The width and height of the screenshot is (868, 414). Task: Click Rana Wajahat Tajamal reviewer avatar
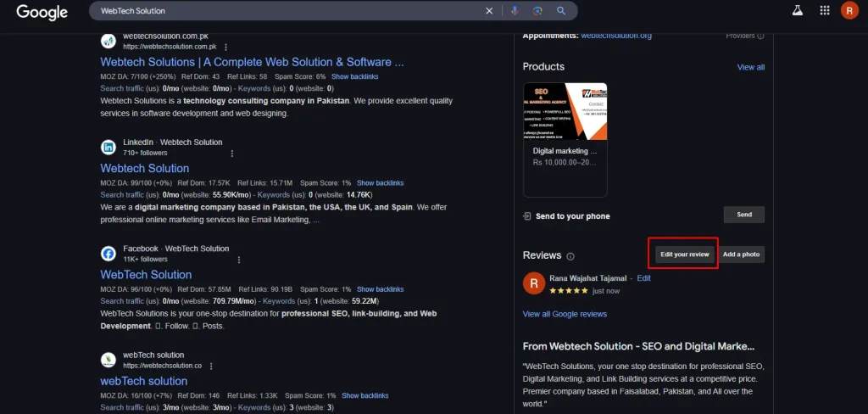pos(534,283)
